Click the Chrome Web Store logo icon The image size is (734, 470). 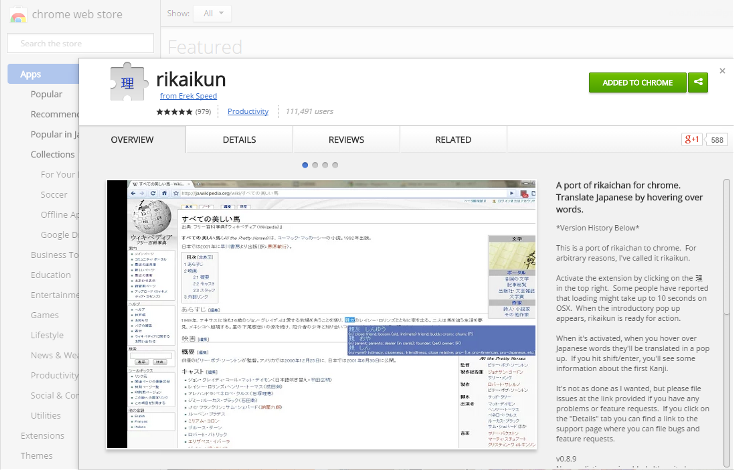point(18,15)
